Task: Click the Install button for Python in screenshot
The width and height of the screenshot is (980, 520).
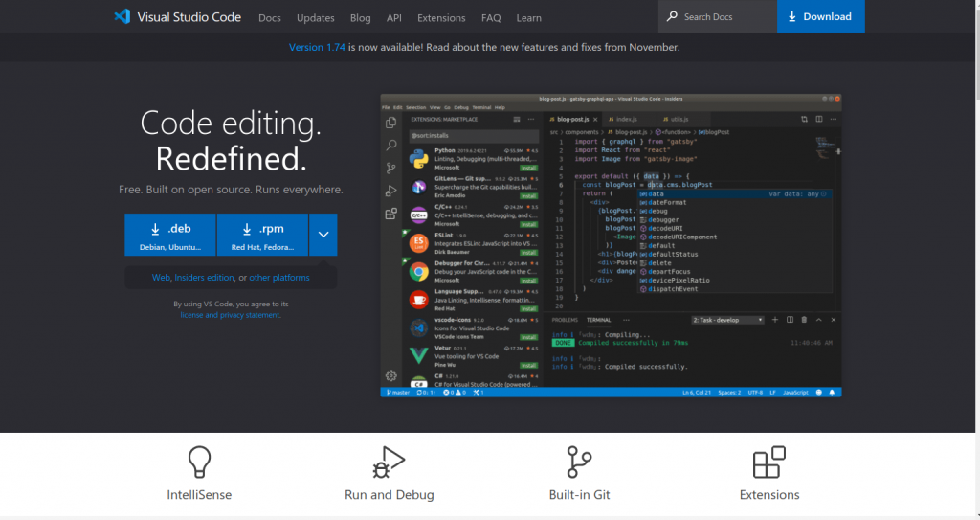Action: (529, 169)
